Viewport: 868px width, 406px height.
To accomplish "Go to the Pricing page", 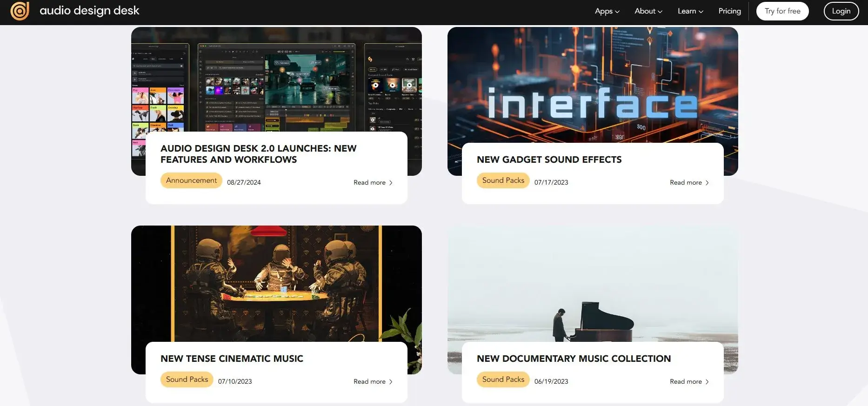I will tap(729, 11).
